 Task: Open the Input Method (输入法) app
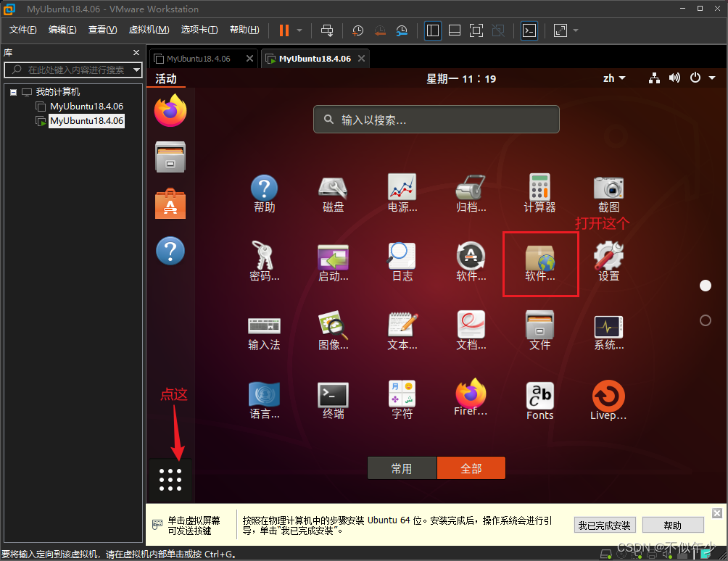click(264, 333)
